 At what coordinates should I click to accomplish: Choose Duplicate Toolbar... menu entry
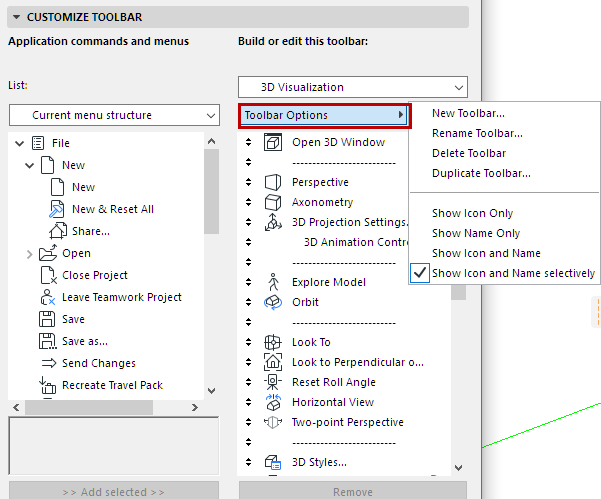pos(481,173)
